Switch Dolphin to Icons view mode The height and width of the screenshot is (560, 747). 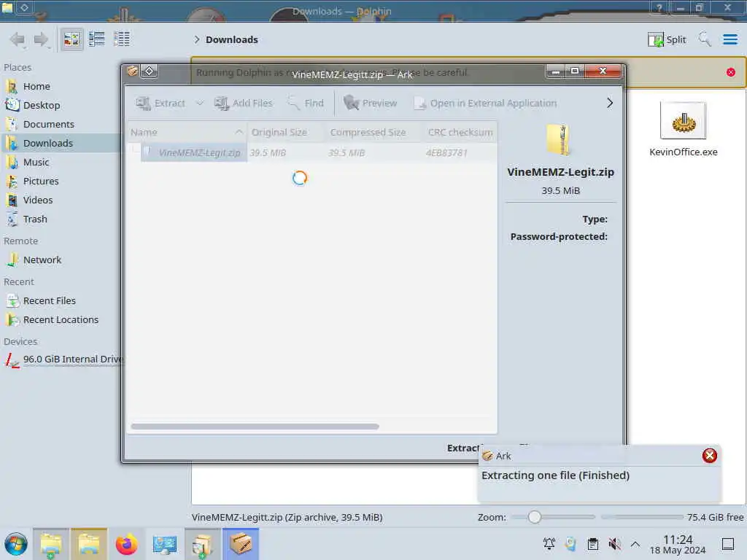(72, 39)
